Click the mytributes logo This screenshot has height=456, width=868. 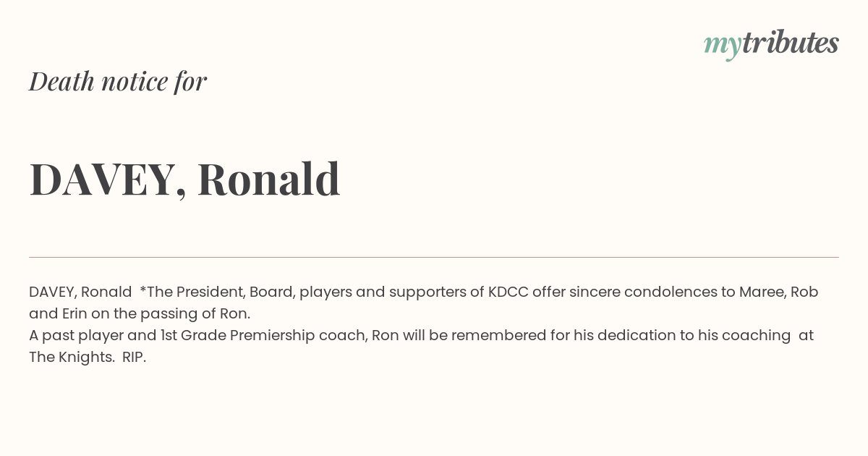pos(771,43)
